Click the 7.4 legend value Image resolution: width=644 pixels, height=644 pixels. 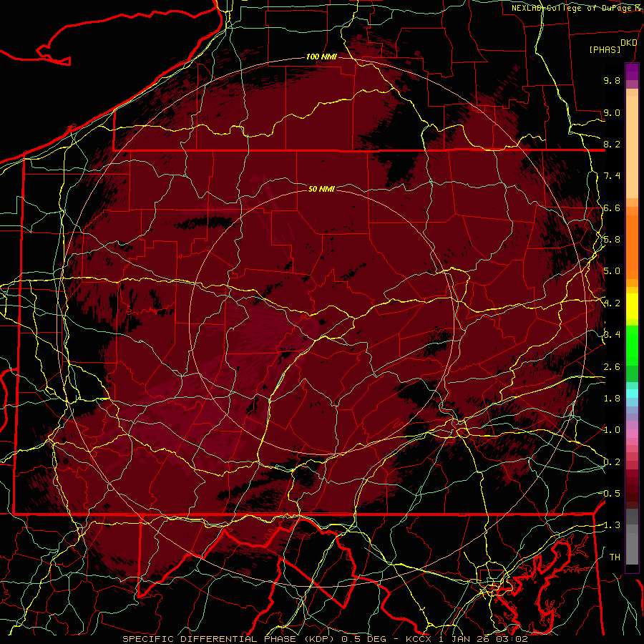click(612, 176)
